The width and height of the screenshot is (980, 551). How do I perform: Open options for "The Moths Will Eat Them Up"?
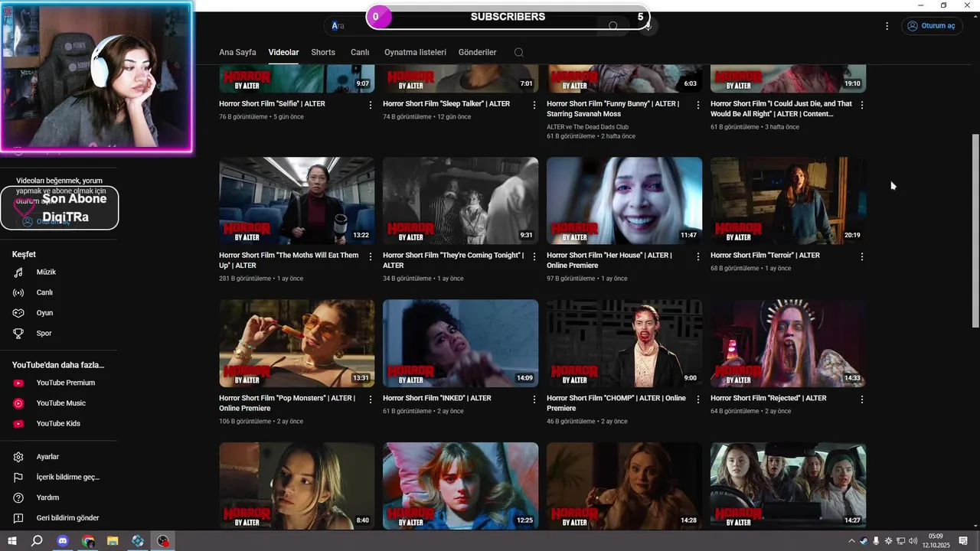(371, 256)
